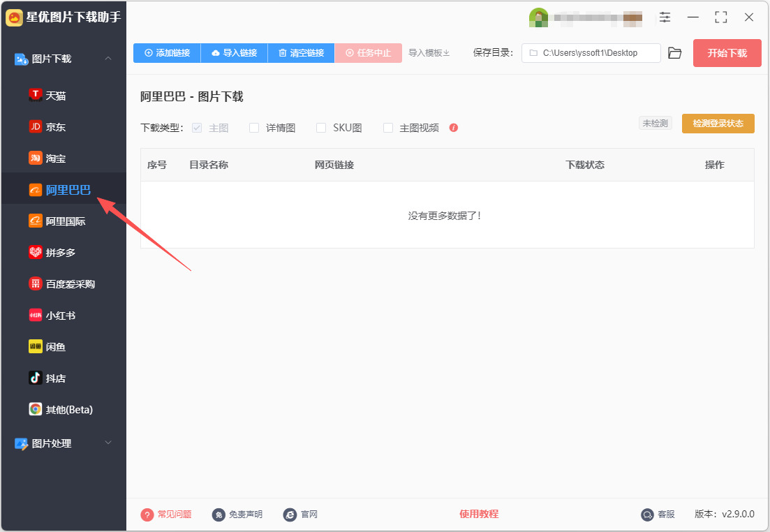Click the 小红书 logo icon
The width and height of the screenshot is (770, 532).
(36, 316)
